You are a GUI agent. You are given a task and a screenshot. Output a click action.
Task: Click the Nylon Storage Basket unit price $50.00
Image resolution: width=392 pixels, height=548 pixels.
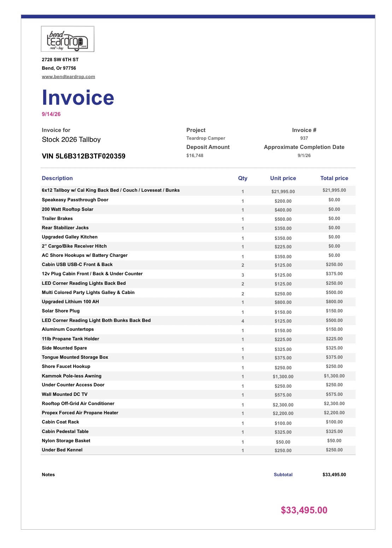click(x=283, y=442)
